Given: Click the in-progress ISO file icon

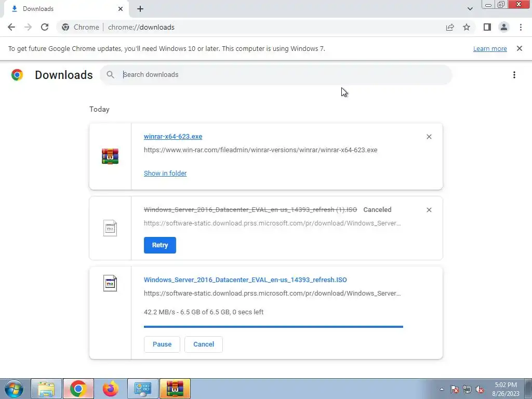Looking at the screenshot, I should click(x=110, y=283).
